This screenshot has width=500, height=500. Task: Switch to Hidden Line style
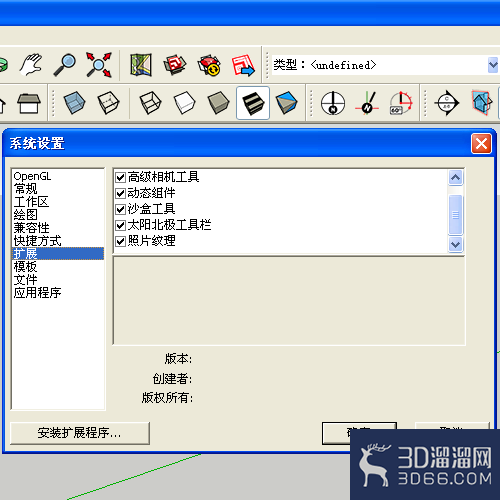click(184, 103)
